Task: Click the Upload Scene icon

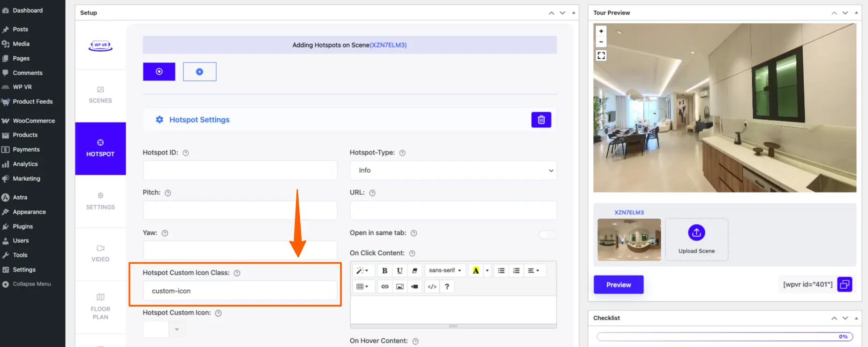Action: (x=696, y=232)
